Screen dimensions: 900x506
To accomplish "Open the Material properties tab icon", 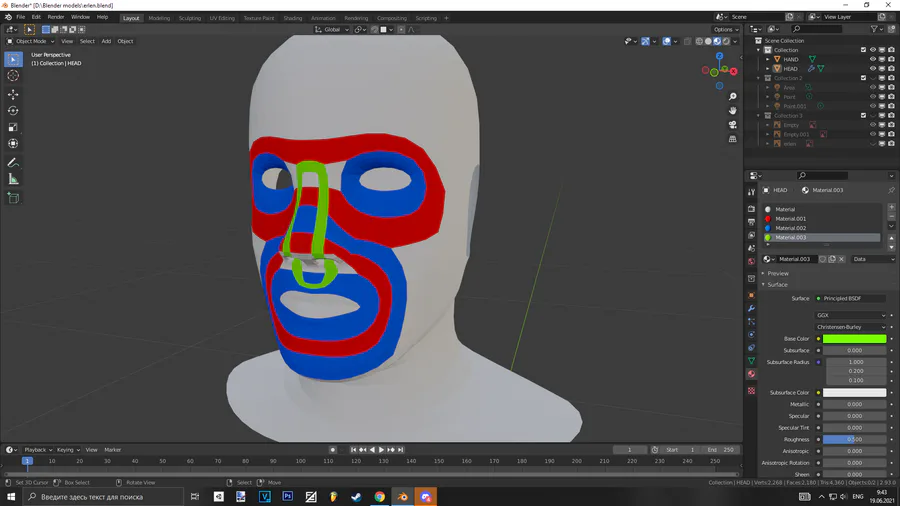I will pyautogui.click(x=751, y=374).
